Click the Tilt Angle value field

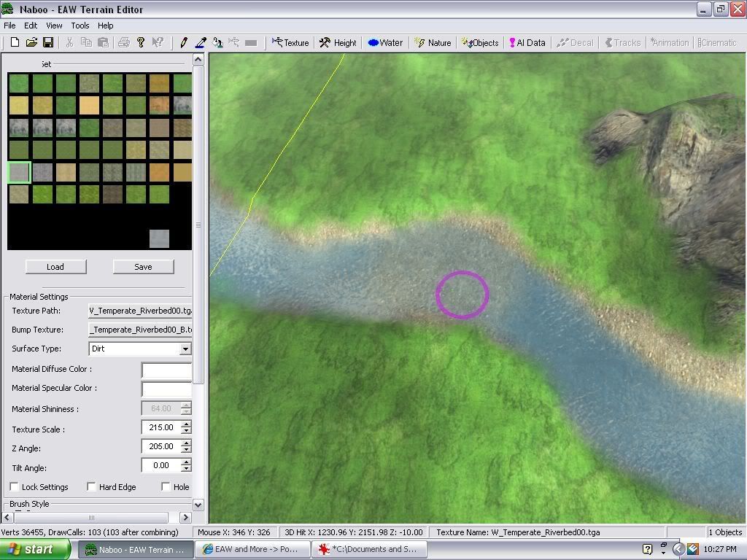point(161,465)
